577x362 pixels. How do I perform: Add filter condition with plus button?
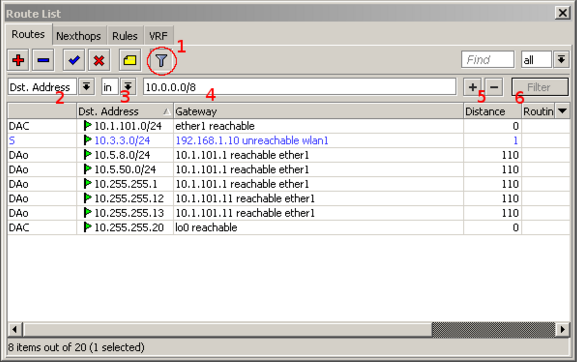click(472, 87)
